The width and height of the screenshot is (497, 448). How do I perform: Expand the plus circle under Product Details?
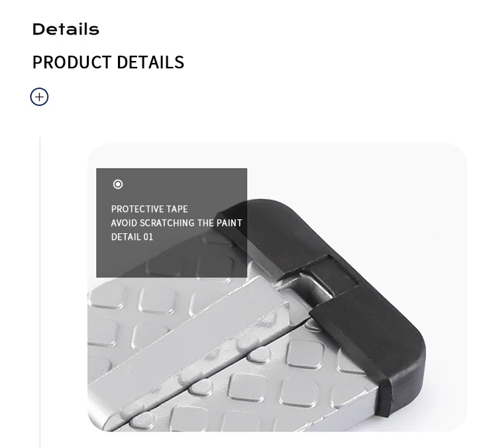coord(39,97)
